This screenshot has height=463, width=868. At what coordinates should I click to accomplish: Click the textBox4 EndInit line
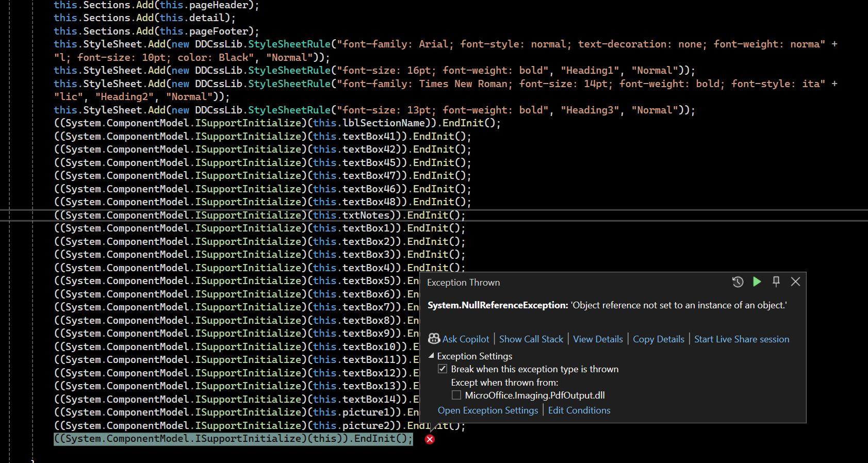point(259,268)
